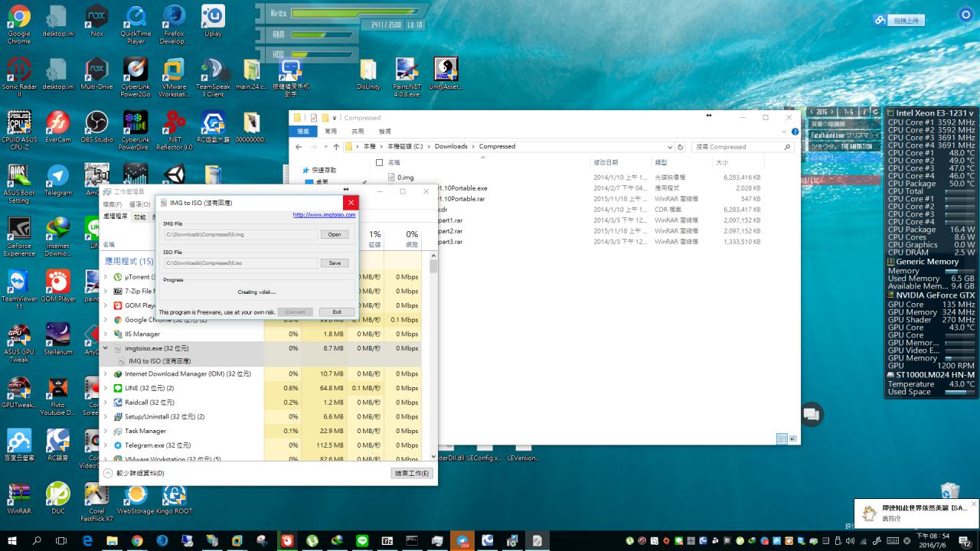Toggle the details view button in Explorer
The width and height of the screenshot is (980, 551).
coord(782,439)
